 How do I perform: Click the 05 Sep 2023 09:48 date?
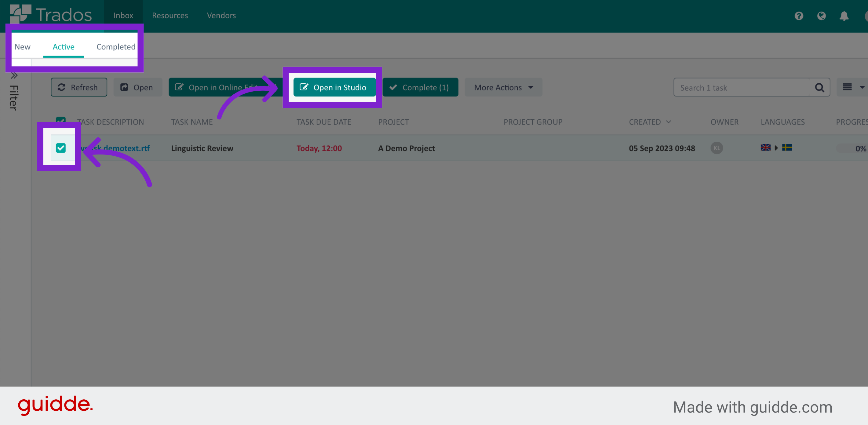coord(662,148)
